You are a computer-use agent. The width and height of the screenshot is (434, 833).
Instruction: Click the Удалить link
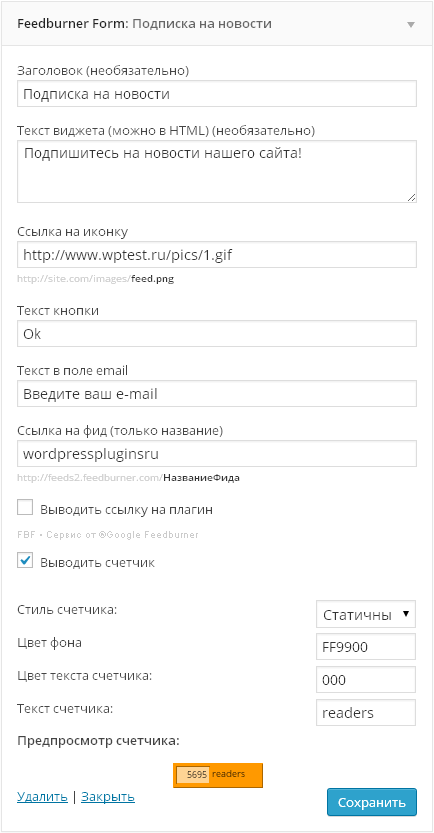[x=42, y=797]
